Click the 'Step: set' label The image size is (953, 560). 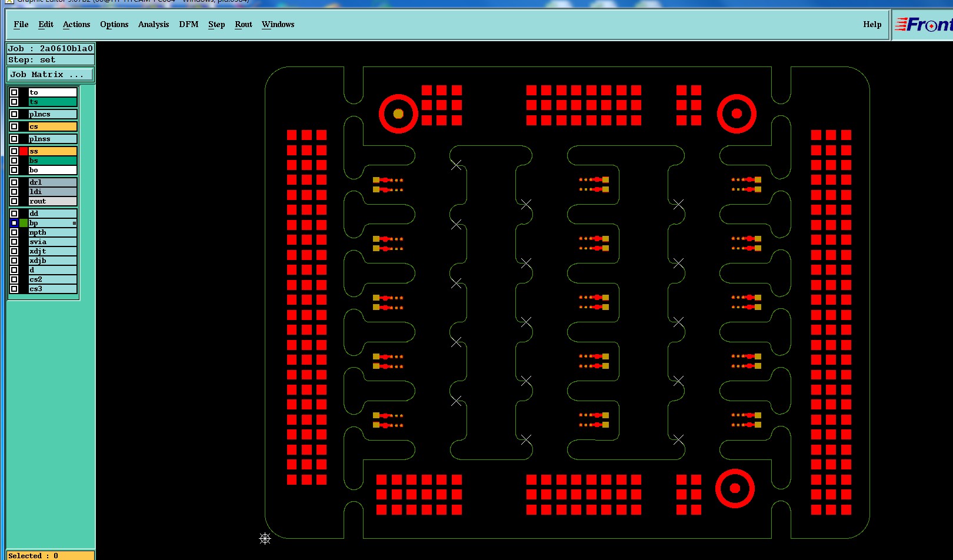click(51, 60)
